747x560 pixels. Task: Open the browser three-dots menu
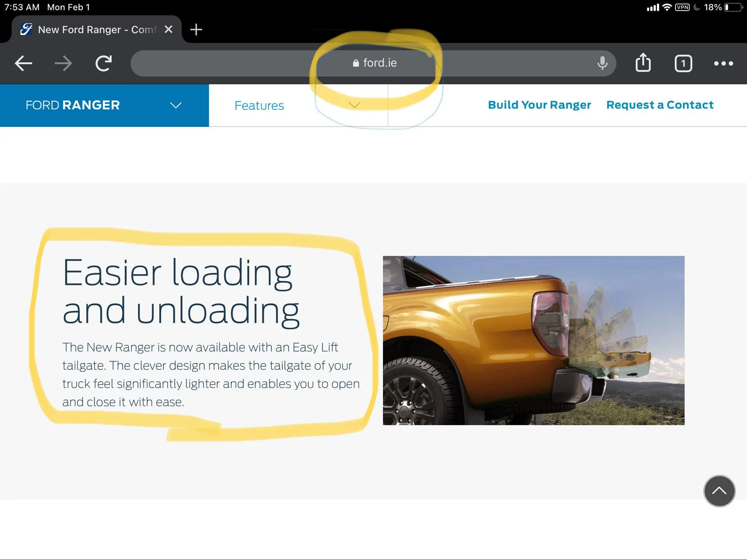click(723, 63)
